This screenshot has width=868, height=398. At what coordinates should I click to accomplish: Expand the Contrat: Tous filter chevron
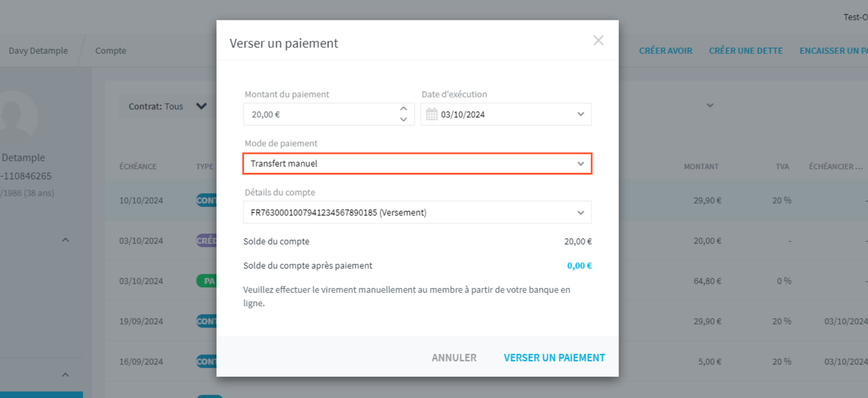coord(201,106)
